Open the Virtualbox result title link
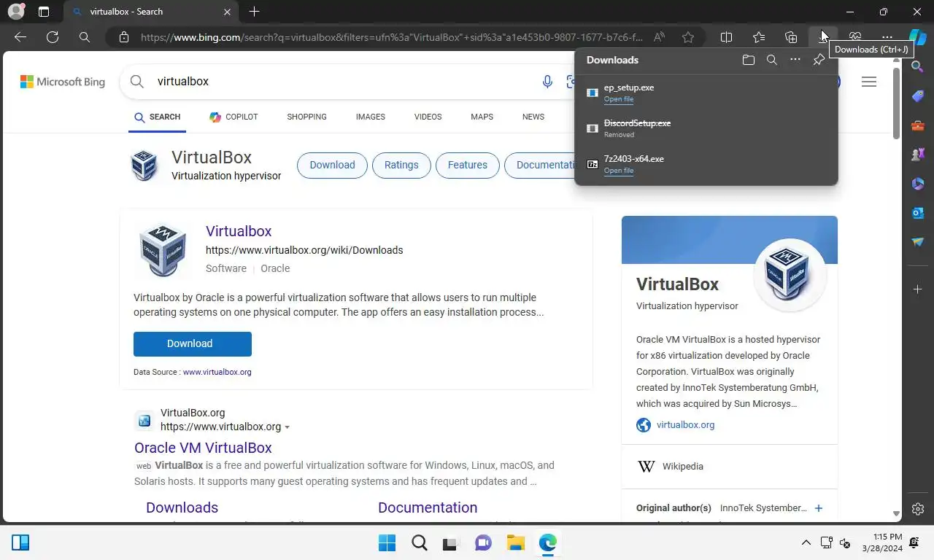Image resolution: width=934 pixels, height=560 pixels. tap(239, 231)
